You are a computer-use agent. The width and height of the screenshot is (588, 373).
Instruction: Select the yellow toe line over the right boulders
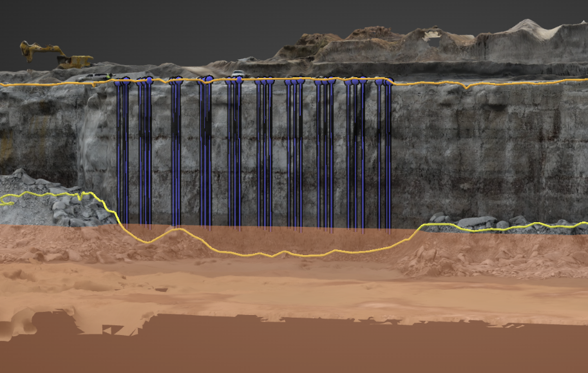502,229
